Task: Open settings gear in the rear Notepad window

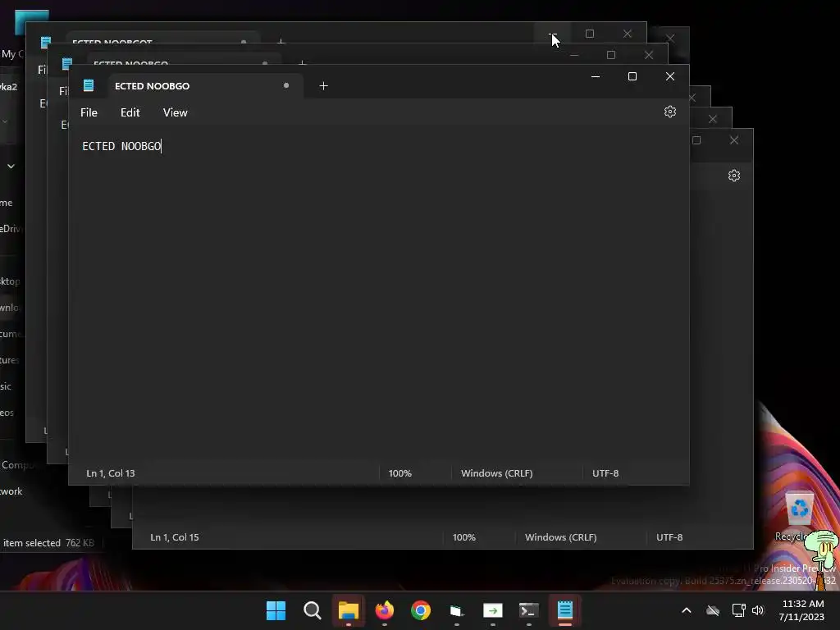Action: point(734,176)
